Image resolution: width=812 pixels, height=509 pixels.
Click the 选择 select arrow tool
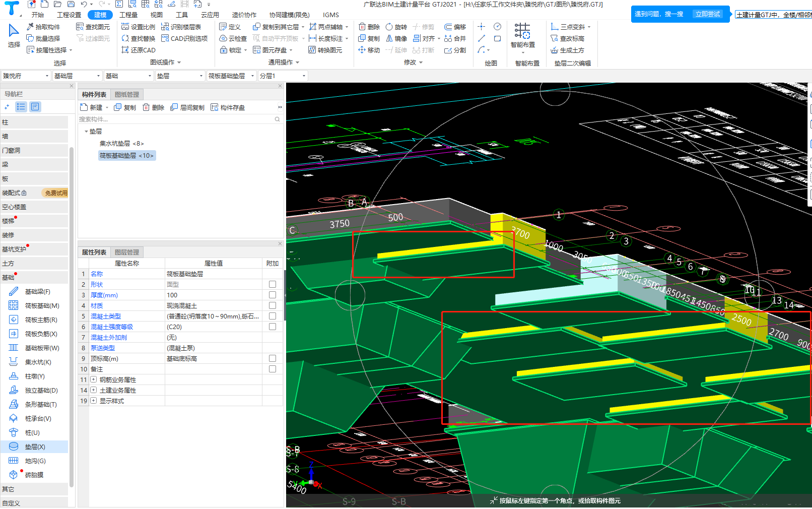pos(14,35)
